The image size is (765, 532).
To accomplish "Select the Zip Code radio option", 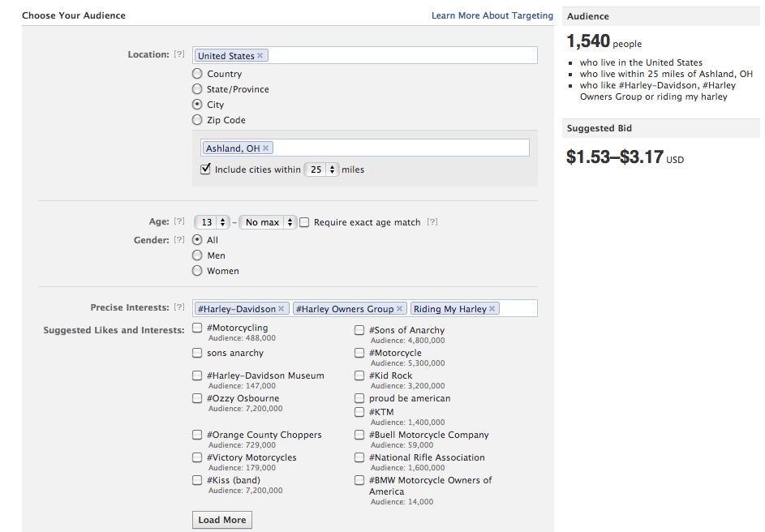I will [x=197, y=119].
